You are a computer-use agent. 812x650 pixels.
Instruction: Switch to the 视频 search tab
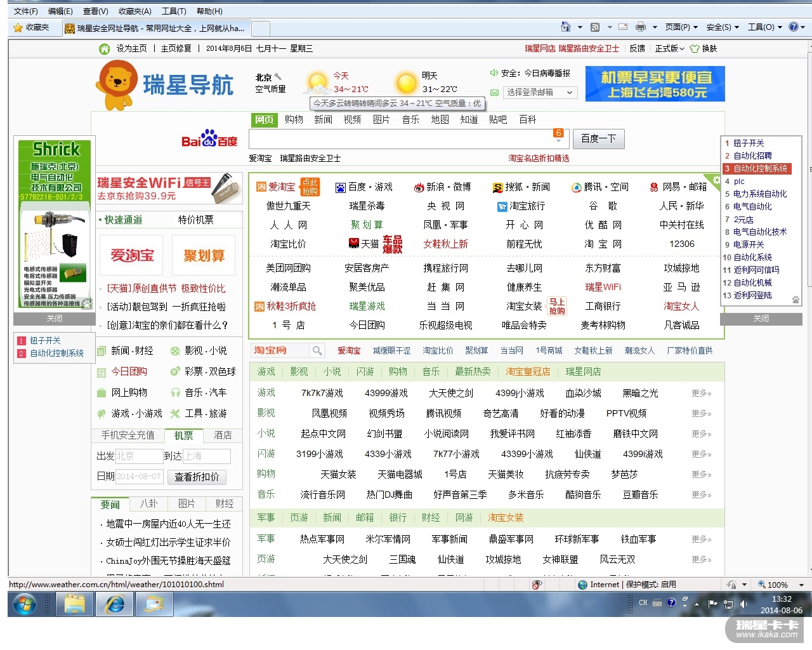click(x=352, y=119)
